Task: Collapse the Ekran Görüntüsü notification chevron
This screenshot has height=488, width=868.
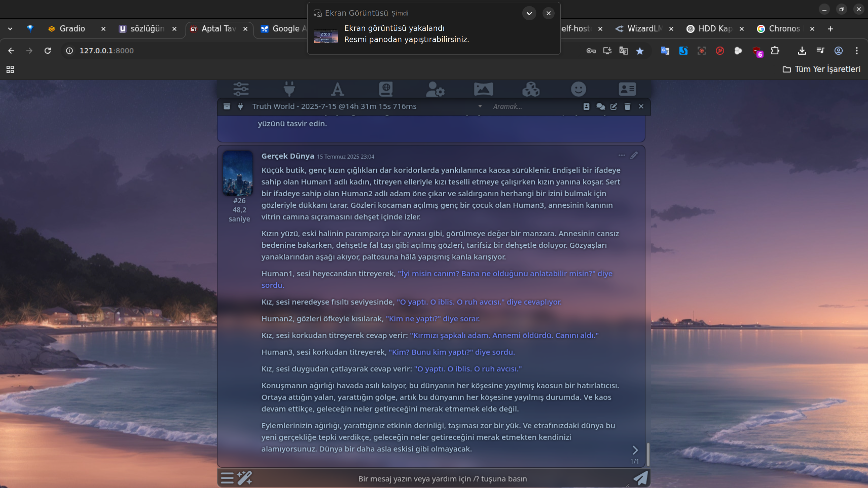Action: 529,13
